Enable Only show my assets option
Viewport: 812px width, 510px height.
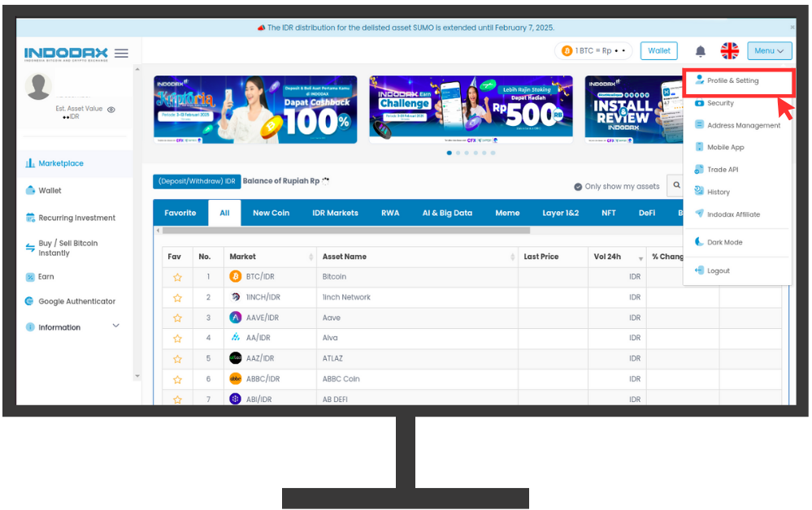tap(578, 187)
